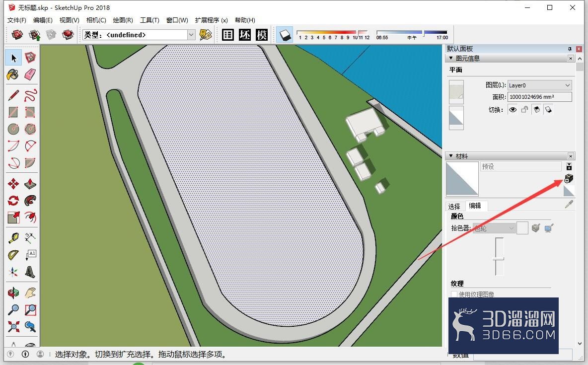Choose the Follow Me tool

tap(30, 201)
